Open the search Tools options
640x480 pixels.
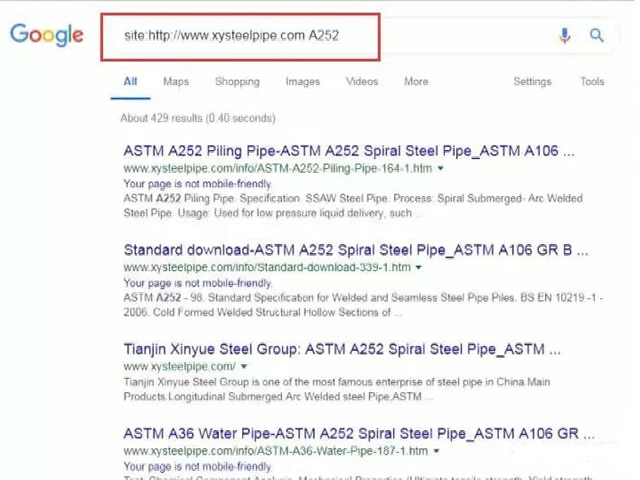pos(592,82)
